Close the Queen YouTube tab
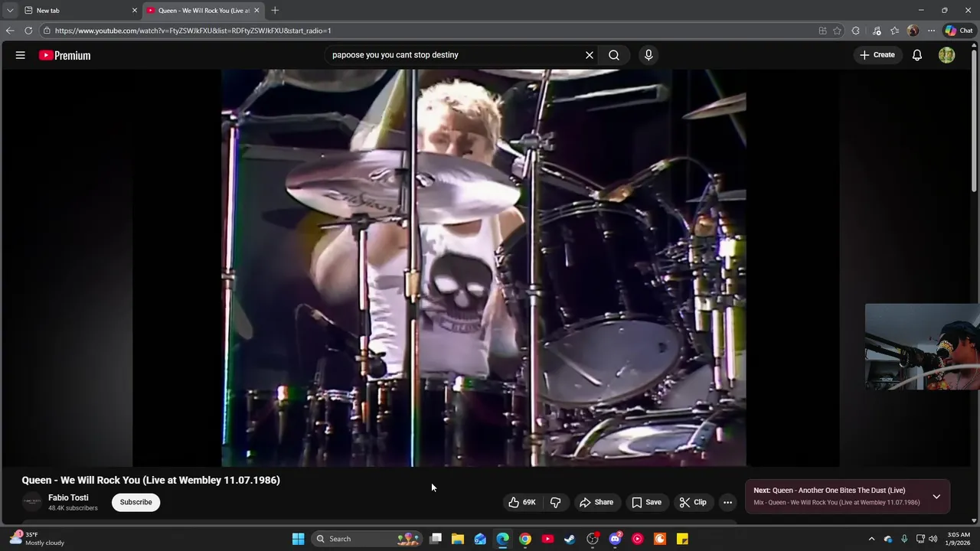This screenshot has height=551, width=980. tap(256, 11)
